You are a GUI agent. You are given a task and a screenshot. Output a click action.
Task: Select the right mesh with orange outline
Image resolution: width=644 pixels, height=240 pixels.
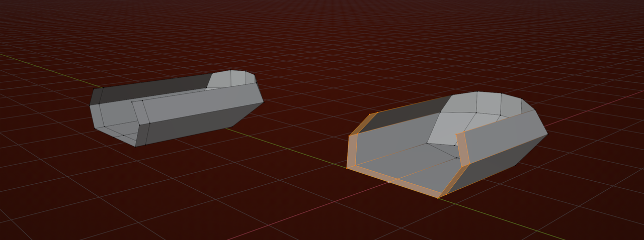click(x=447, y=145)
